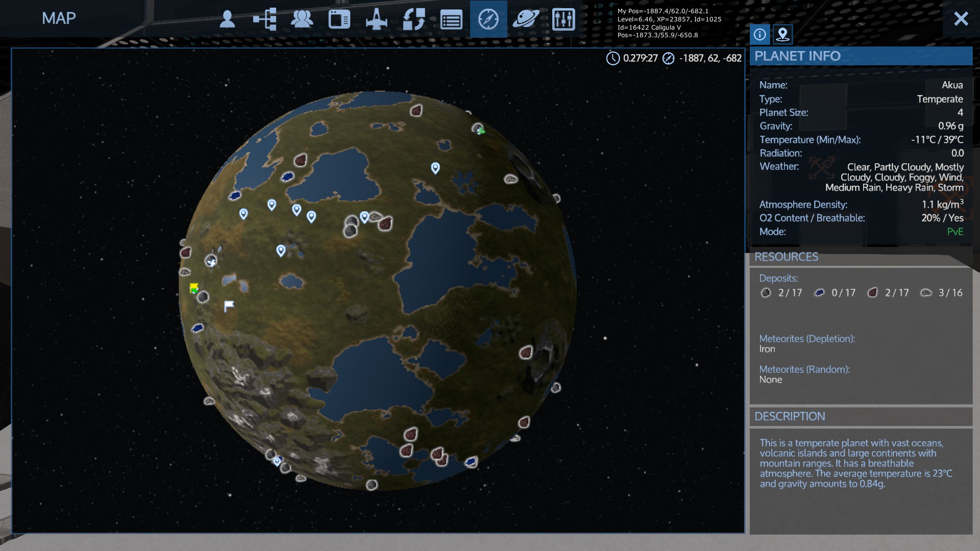Click the red ore deposit icon showing 2/17
The width and height of the screenshot is (980, 551).
pos(873,293)
